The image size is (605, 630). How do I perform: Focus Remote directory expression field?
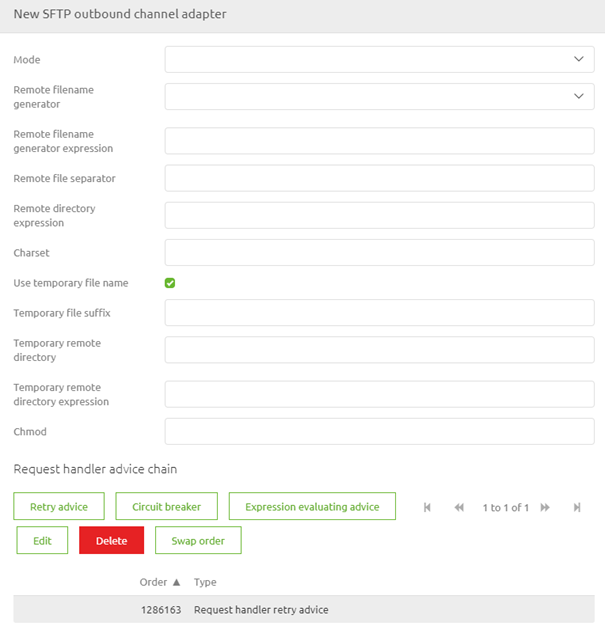coord(379,215)
